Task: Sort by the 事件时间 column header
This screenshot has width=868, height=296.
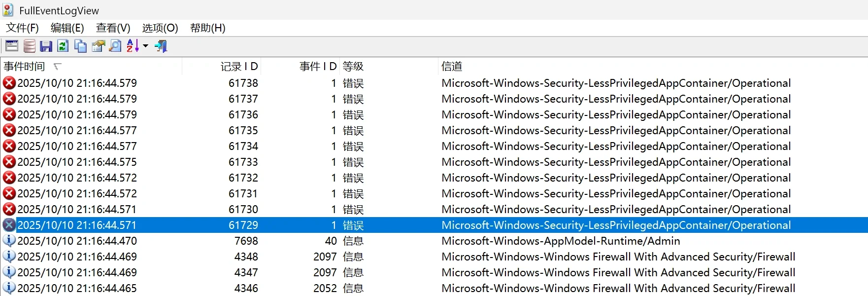Action: coord(25,67)
